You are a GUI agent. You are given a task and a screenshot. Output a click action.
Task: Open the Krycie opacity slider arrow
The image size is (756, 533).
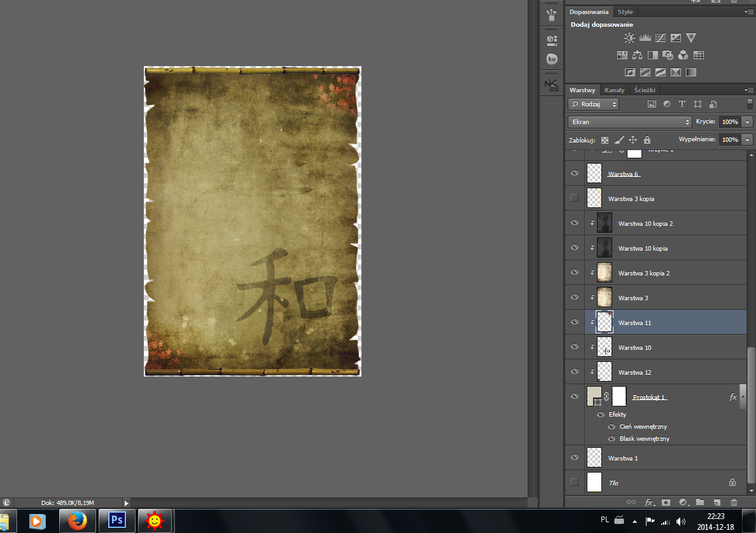747,122
